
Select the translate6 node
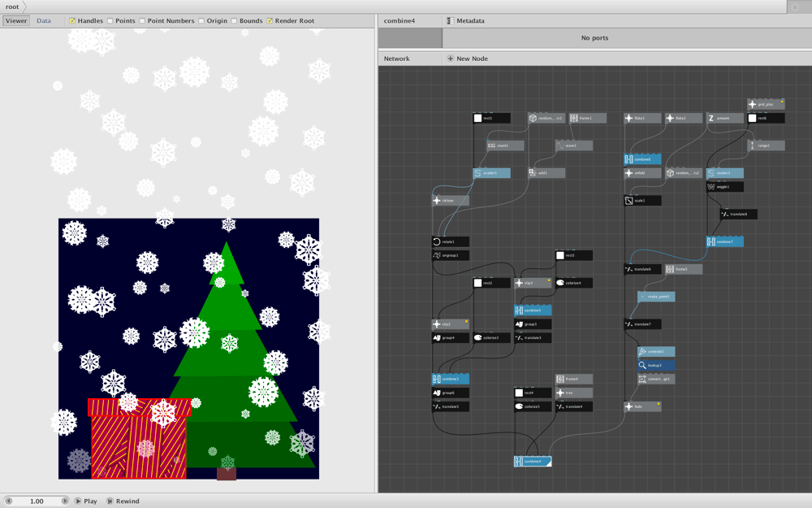tap(642, 269)
